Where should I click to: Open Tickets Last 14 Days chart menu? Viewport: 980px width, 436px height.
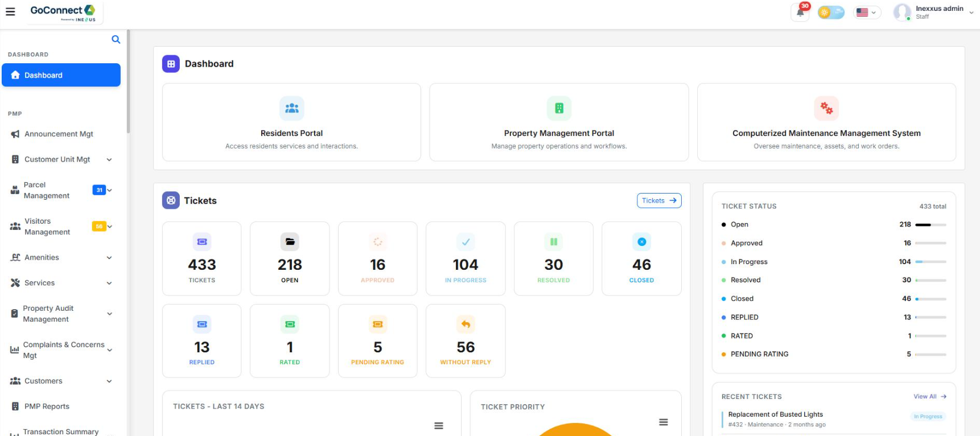click(439, 426)
